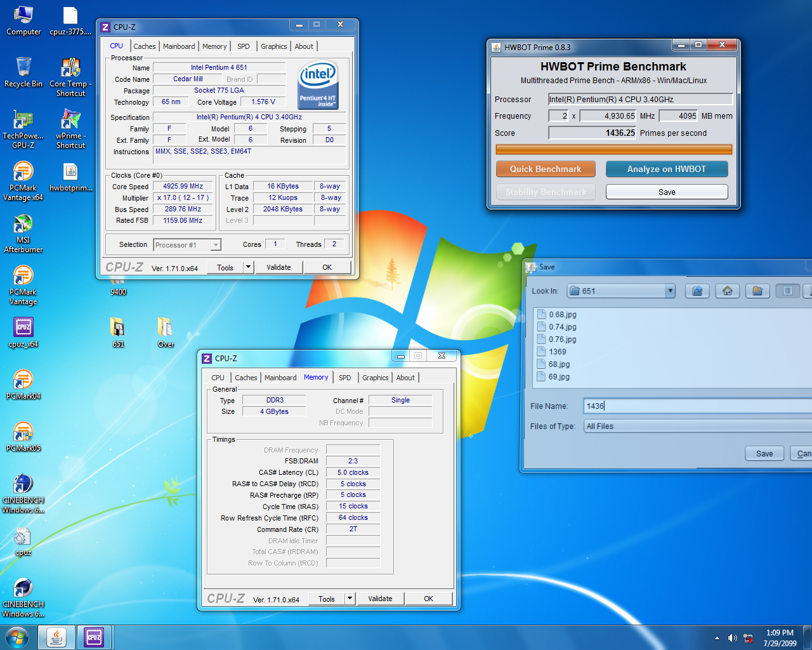Viewport: 812px width, 650px height.
Task: Open the upper CINEBENCH Windows desktop icon
Action: click(23, 493)
